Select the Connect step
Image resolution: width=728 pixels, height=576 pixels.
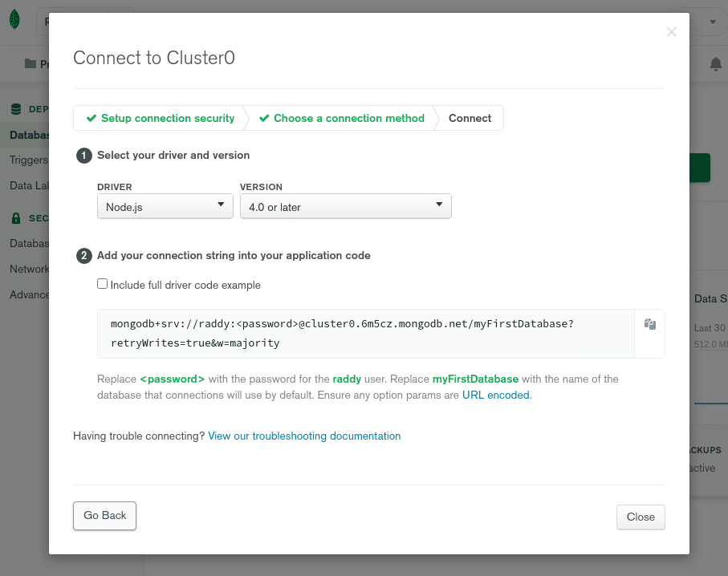coord(470,119)
